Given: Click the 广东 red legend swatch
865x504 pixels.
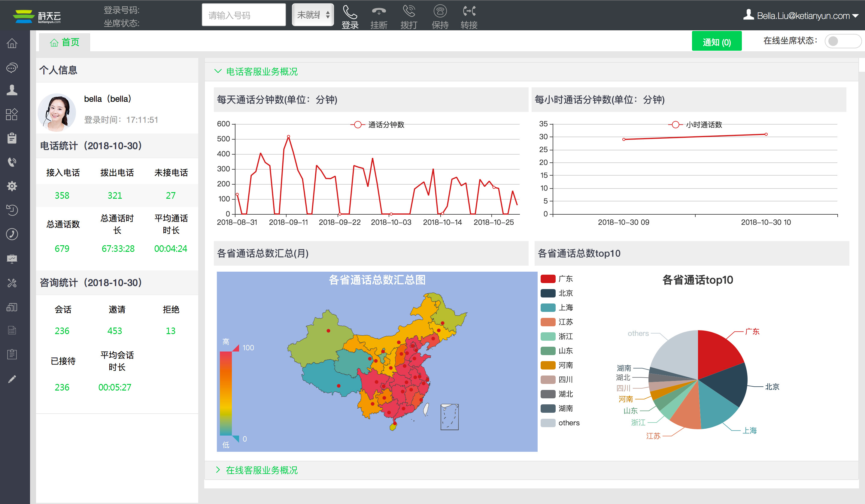Looking at the screenshot, I should (x=548, y=279).
